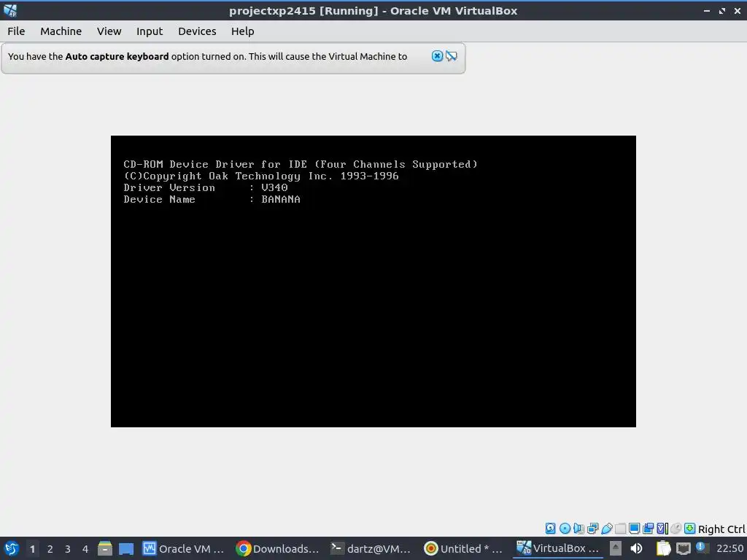This screenshot has height=560, width=747.
Task: Open USB devices status bar icon
Action: coord(606,528)
